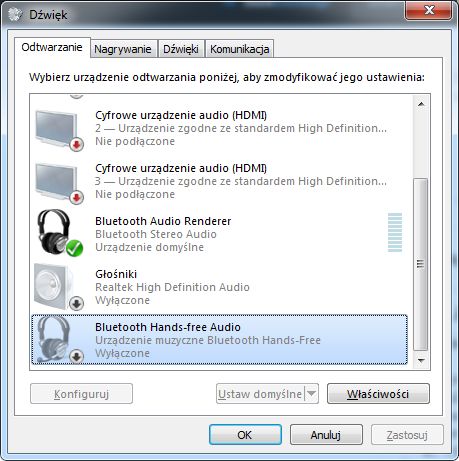Click the Anuluj button

[326, 434]
